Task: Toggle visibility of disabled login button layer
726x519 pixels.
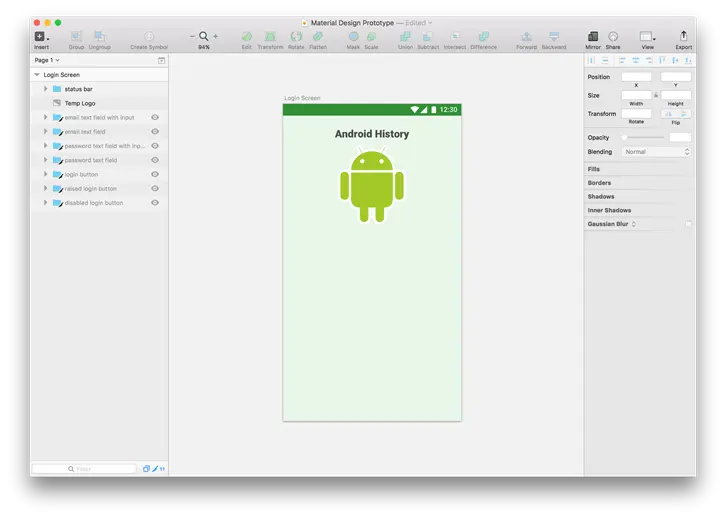Action: tap(155, 203)
